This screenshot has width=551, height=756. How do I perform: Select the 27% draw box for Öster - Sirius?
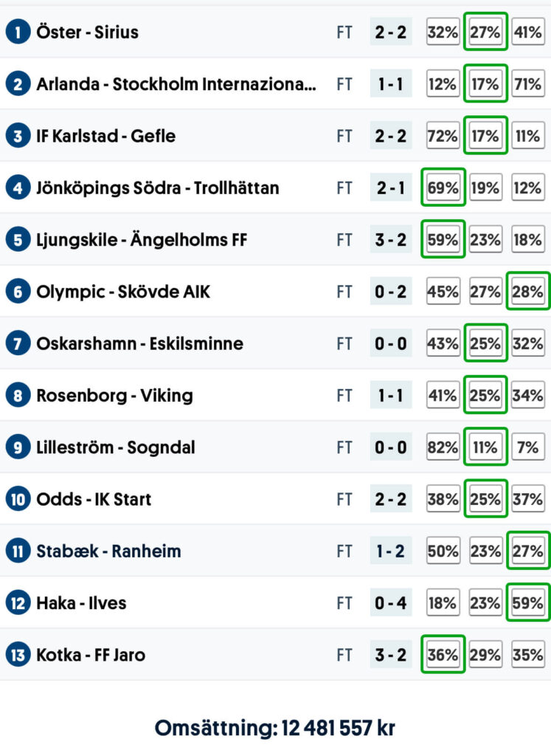(x=485, y=32)
